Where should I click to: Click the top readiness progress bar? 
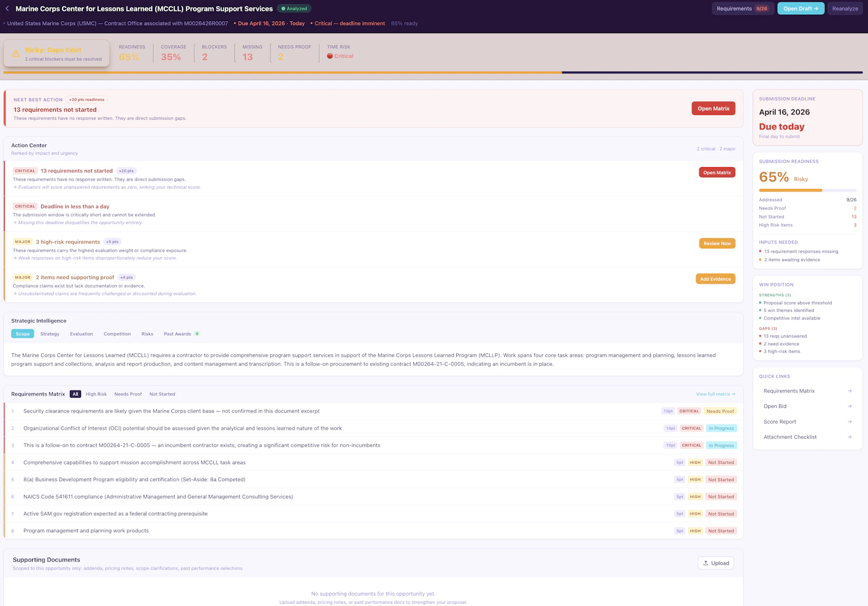(x=433, y=72)
